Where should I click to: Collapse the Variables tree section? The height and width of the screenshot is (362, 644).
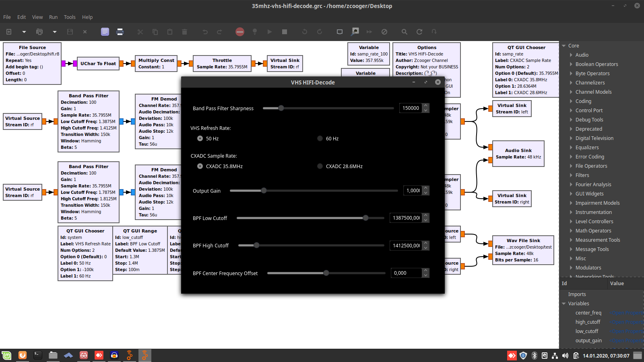point(564,304)
